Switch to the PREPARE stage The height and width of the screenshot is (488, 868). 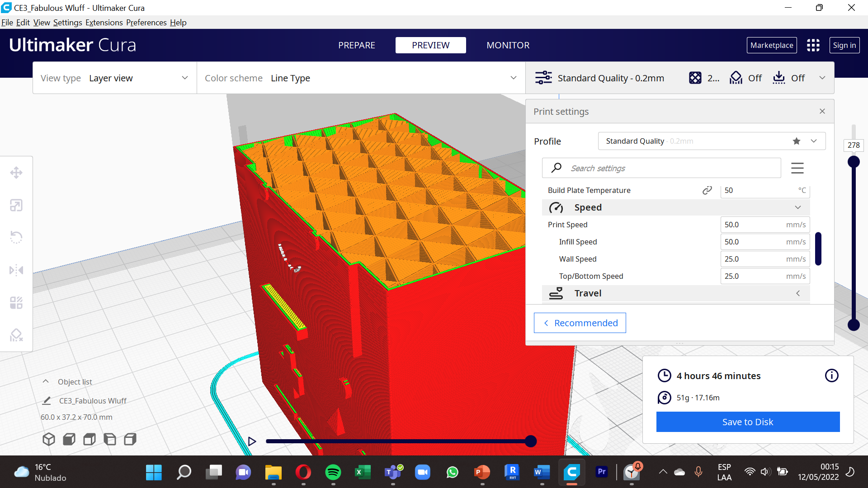point(357,45)
